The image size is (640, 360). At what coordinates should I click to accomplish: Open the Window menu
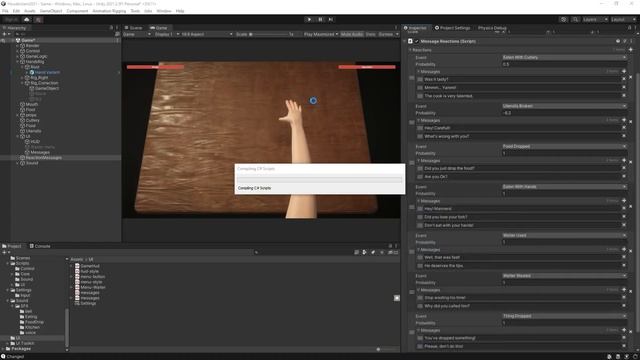(164, 11)
